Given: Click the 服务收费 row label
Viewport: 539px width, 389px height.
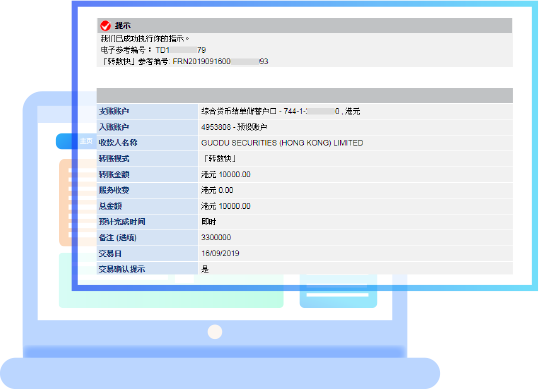Looking at the screenshot, I should tap(114, 190).
